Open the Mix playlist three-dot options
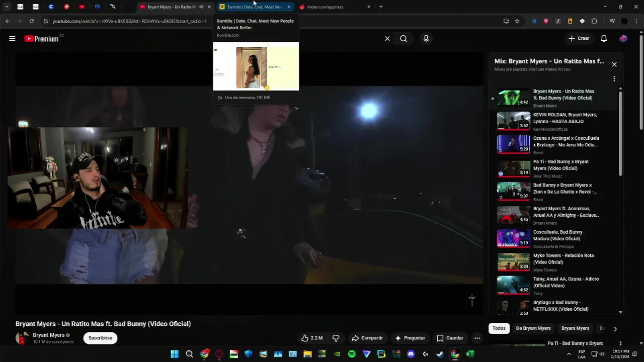Viewport: 644px width, 362px height. (614, 79)
